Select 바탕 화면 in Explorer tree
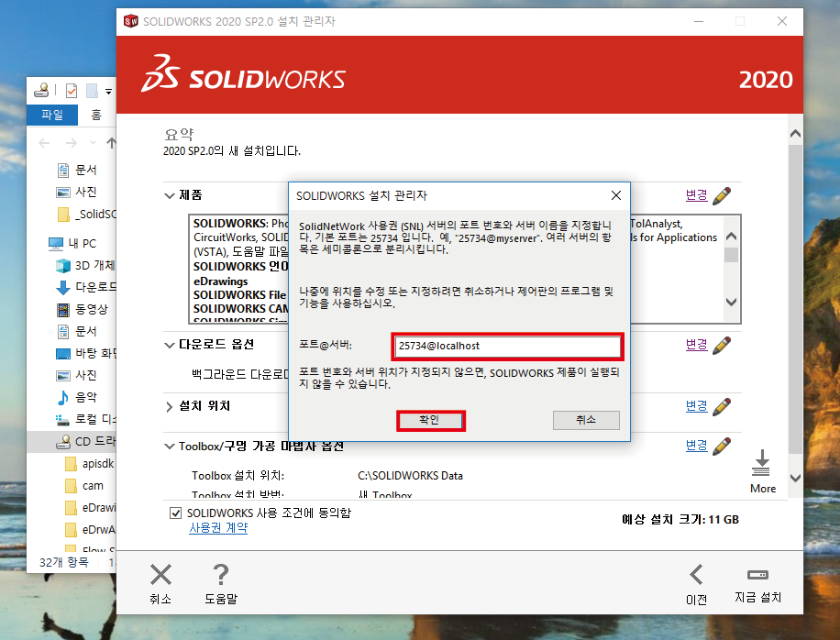840x640 pixels. tap(85, 354)
